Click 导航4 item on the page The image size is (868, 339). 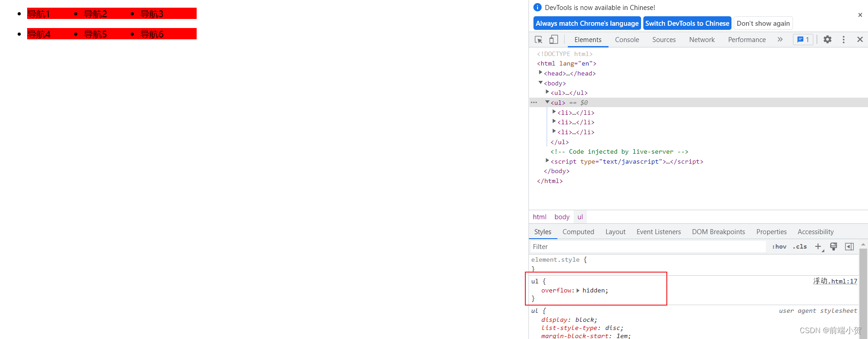[x=39, y=34]
